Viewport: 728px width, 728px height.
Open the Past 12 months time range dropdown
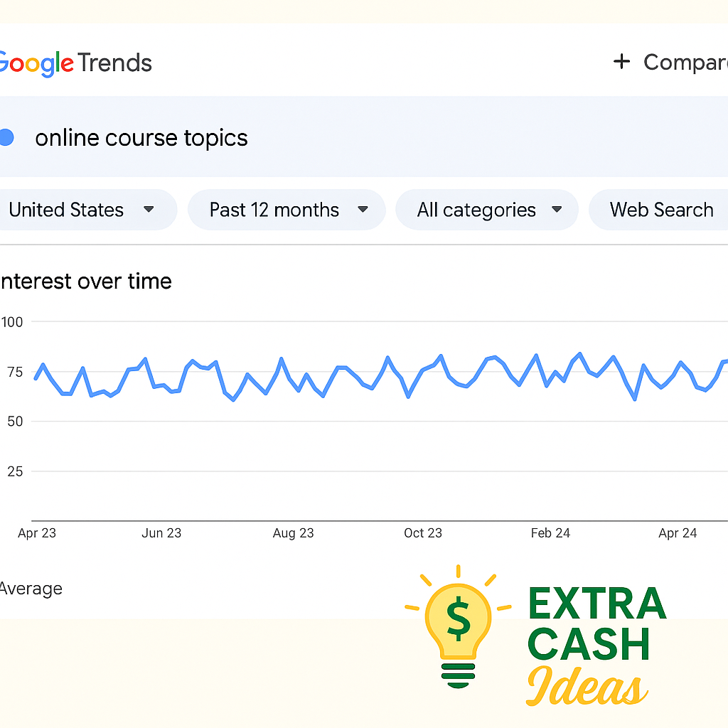[274, 210]
